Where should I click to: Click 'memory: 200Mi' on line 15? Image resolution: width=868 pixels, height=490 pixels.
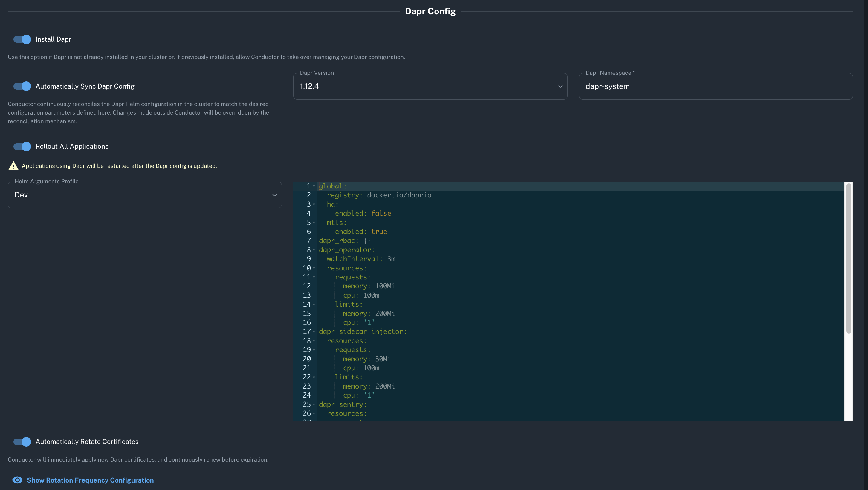pyautogui.click(x=369, y=314)
